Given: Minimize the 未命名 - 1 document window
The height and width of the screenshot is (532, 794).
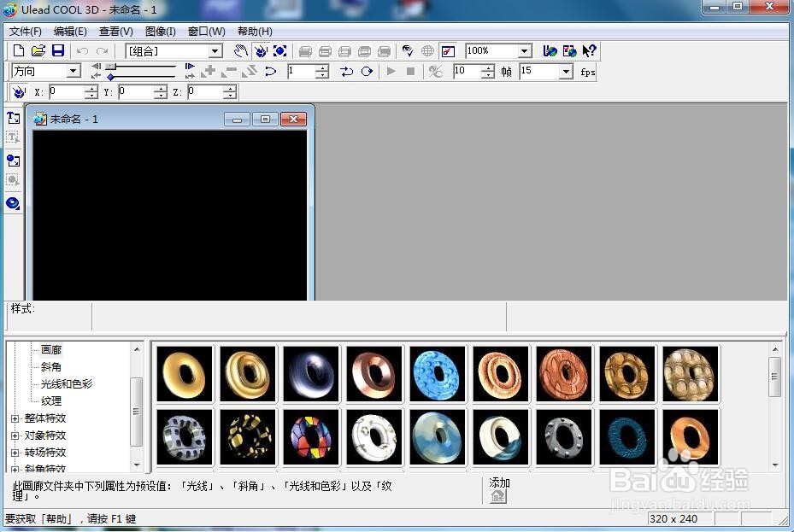Looking at the screenshot, I should click(237, 120).
